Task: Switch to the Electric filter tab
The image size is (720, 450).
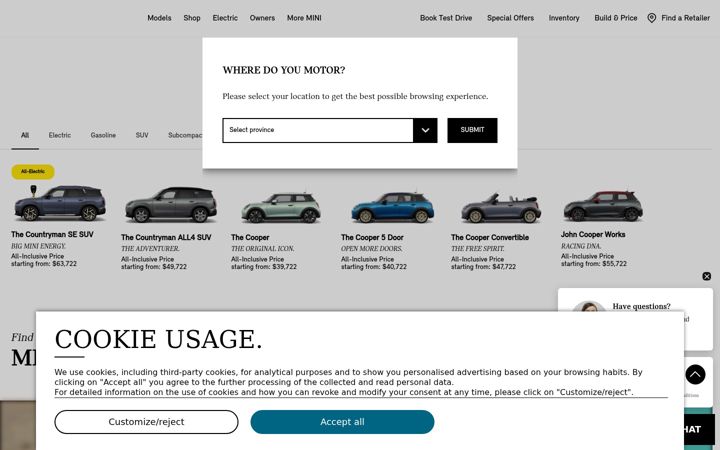Action: click(60, 135)
